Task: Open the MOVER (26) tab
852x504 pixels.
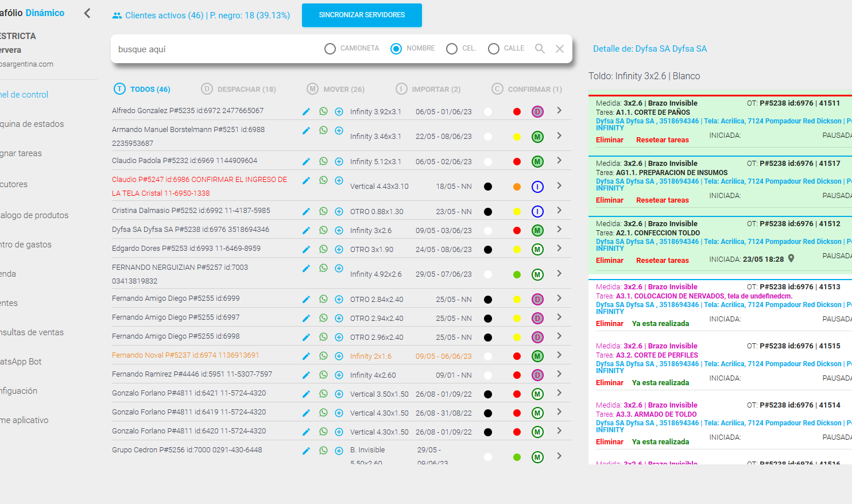Action: 336,89
